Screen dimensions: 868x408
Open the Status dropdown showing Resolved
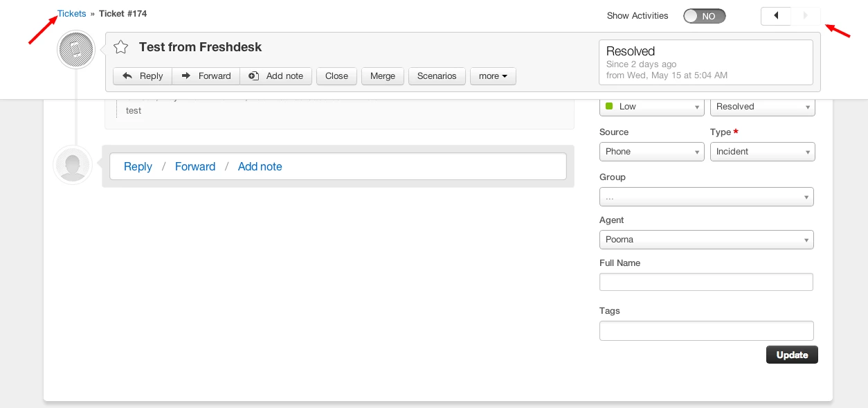[763, 107]
